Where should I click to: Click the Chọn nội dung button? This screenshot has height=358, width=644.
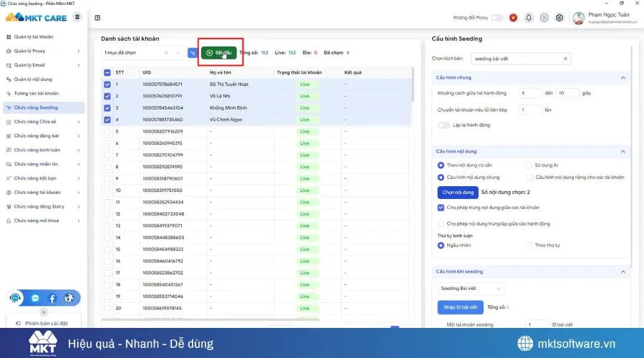click(458, 193)
